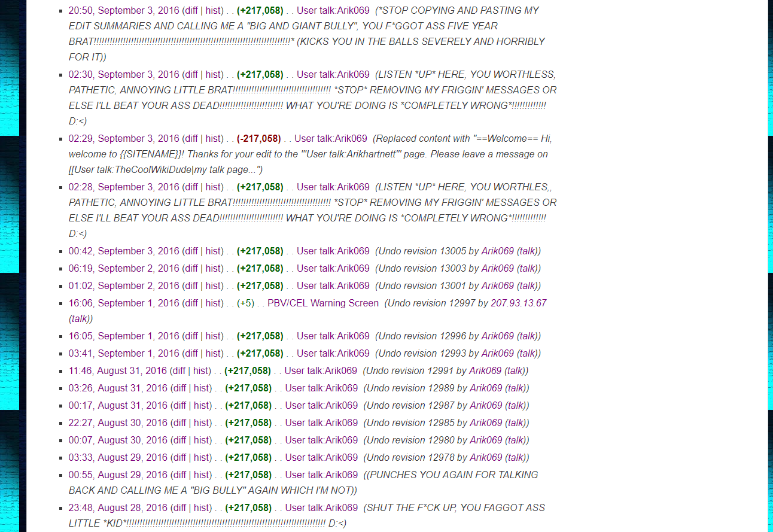This screenshot has height=532, width=773.
Task: Open Arik069 user link in Undo revision 12980
Action: (x=486, y=440)
